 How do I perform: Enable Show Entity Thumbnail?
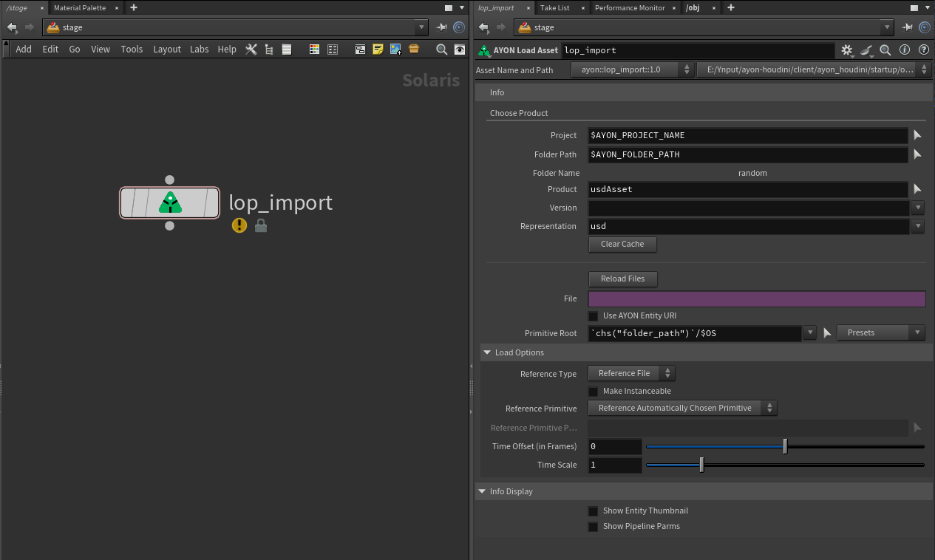[x=593, y=511]
